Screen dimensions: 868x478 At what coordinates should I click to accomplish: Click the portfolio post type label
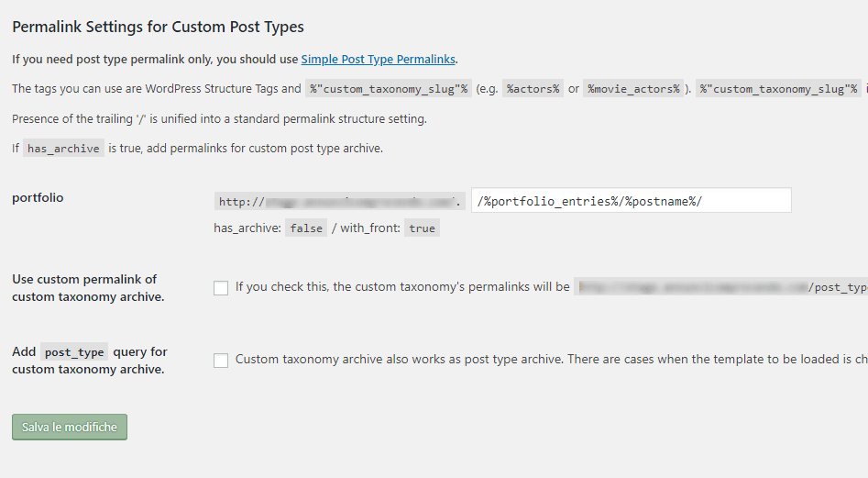[x=38, y=197]
